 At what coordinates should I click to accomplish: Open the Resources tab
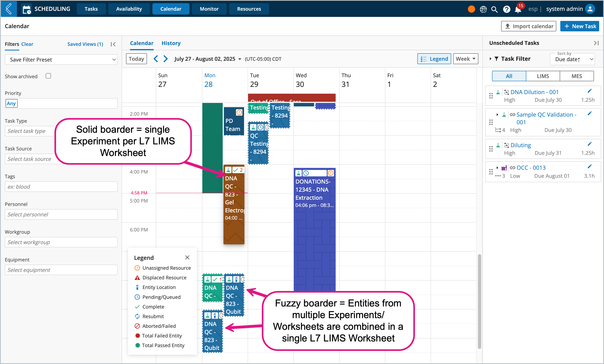249,9
